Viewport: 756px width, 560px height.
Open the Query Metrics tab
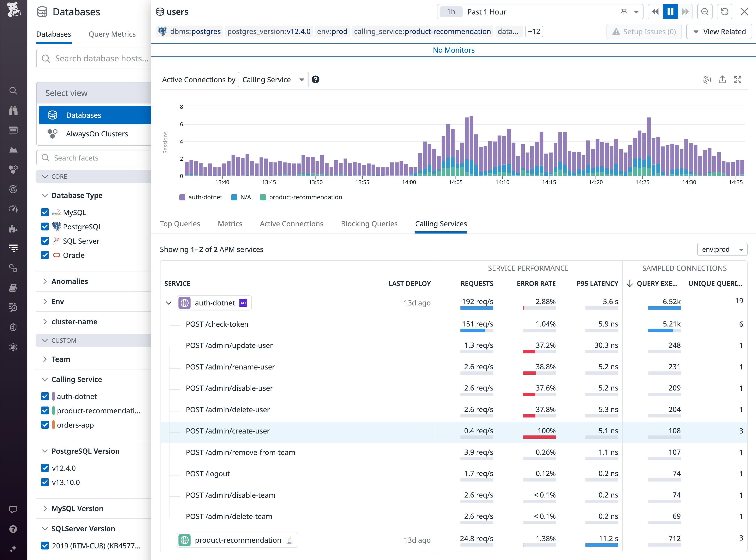(x=112, y=34)
